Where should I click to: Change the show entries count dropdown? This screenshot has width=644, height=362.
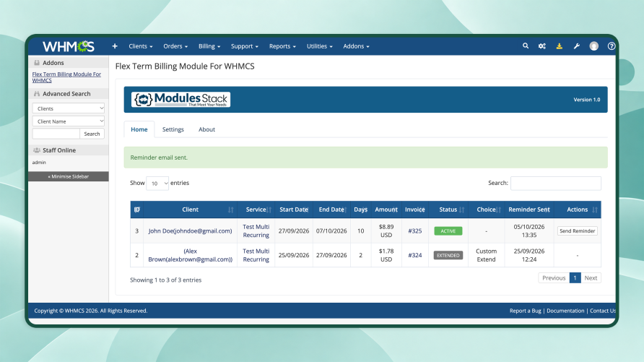point(157,184)
